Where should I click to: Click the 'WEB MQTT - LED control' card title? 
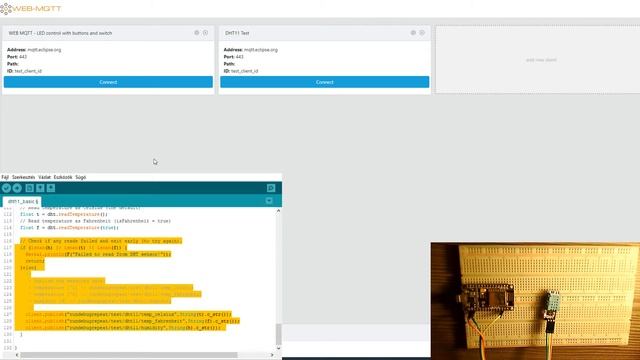[x=60, y=33]
